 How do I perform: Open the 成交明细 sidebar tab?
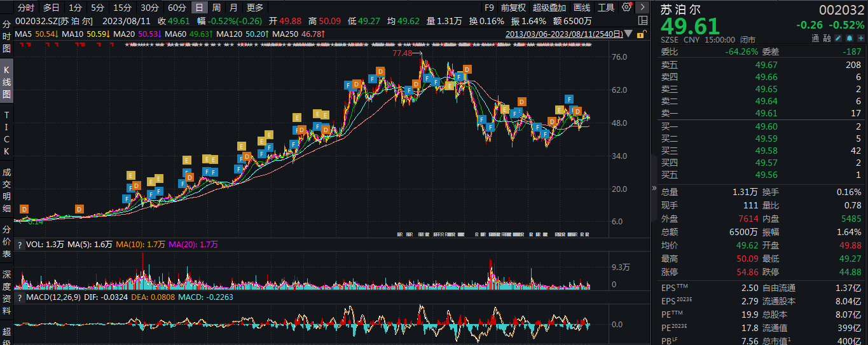click(6, 191)
